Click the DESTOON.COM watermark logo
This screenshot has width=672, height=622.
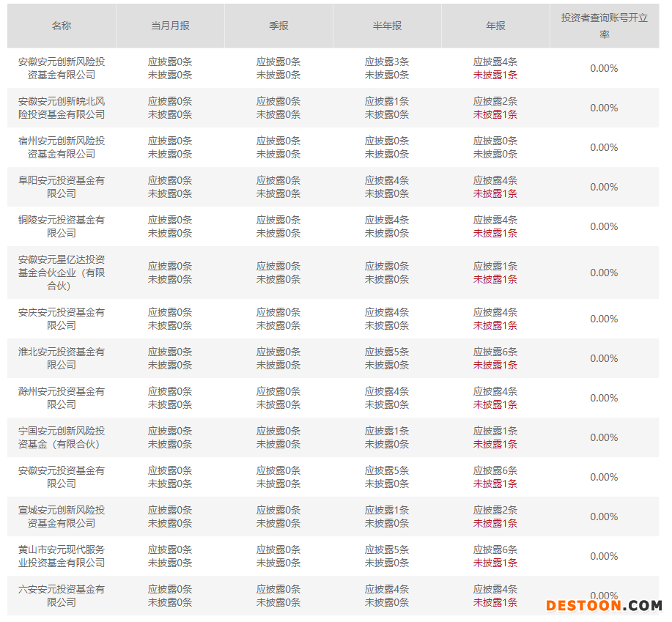(x=603, y=605)
